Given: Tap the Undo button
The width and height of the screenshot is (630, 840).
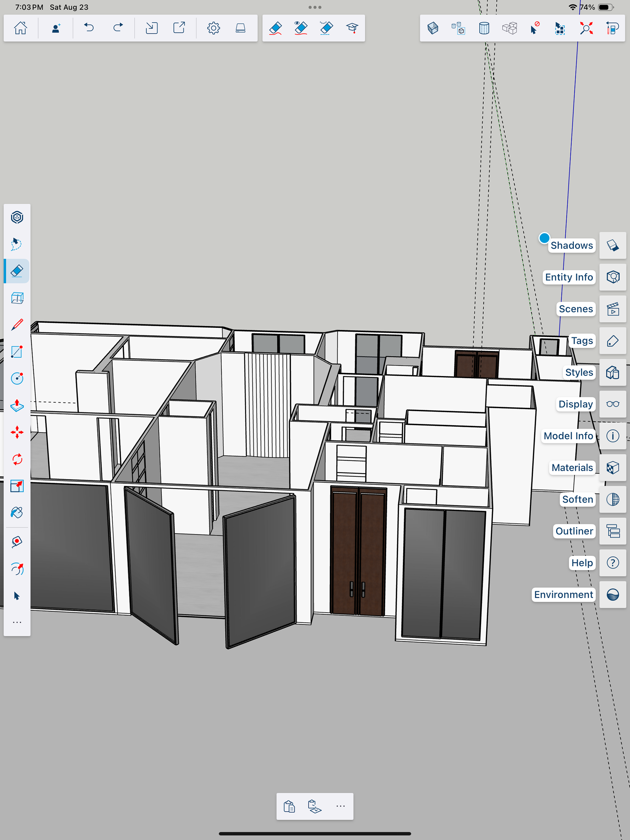Looking at the screenshot, I should [89, 28].
